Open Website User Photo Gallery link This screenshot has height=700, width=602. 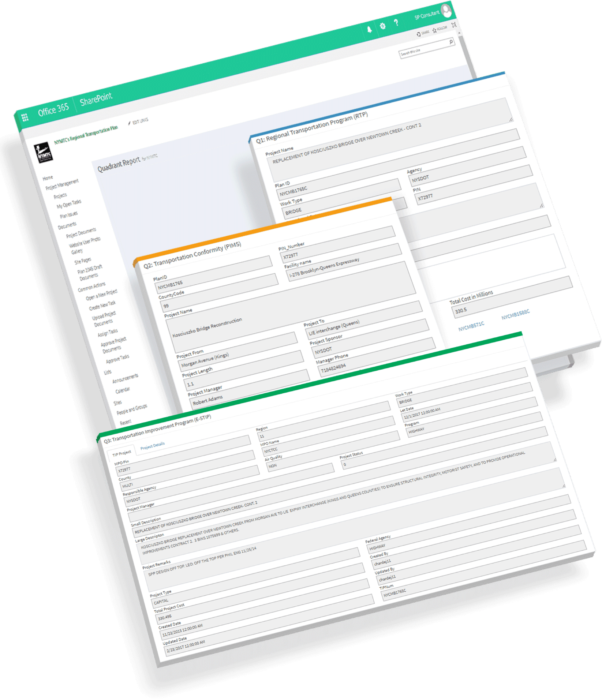click(x=84, y=245)
